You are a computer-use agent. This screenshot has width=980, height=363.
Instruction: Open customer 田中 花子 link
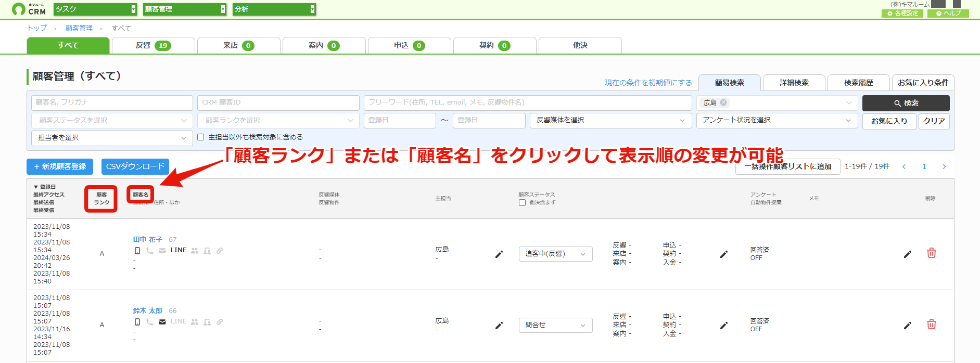coord(148,239)
